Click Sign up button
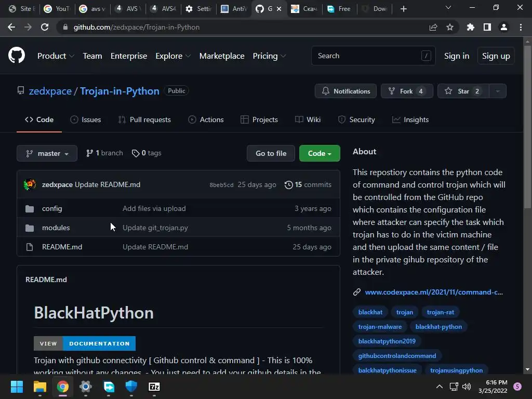Screen dimensions: 532x399 click(x=496, y=56)
